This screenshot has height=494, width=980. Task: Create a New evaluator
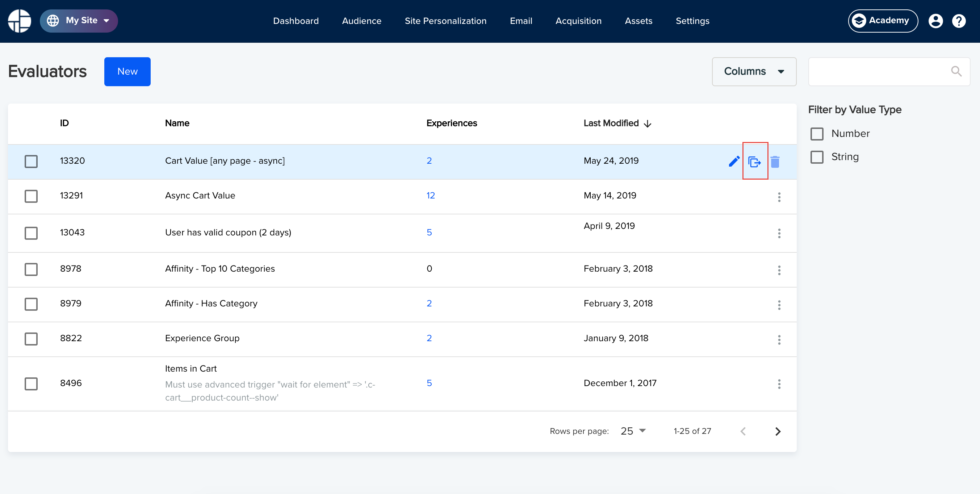(x=127, y=72)
